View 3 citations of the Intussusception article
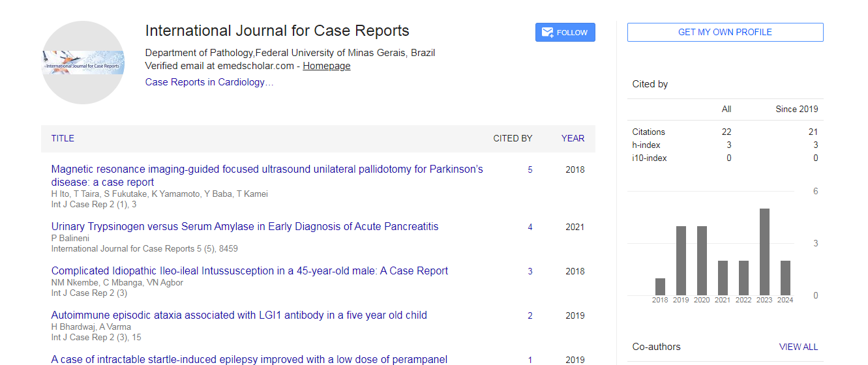 tap(530, 272)
